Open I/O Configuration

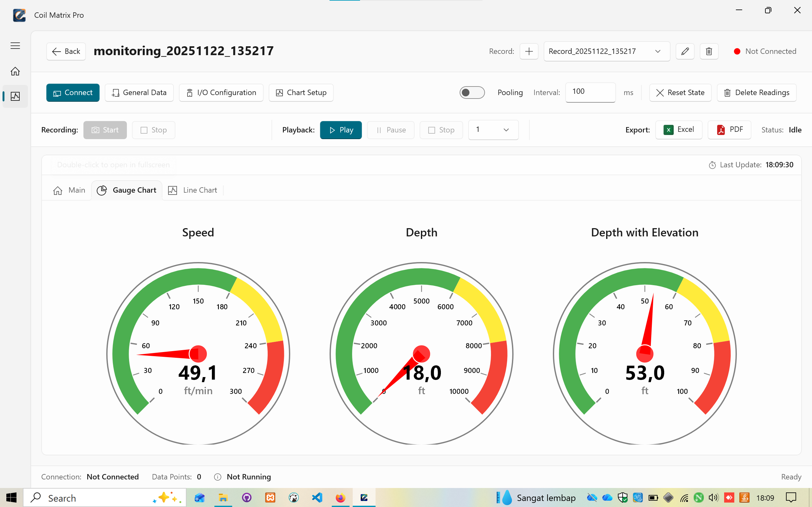pos(221,93)
